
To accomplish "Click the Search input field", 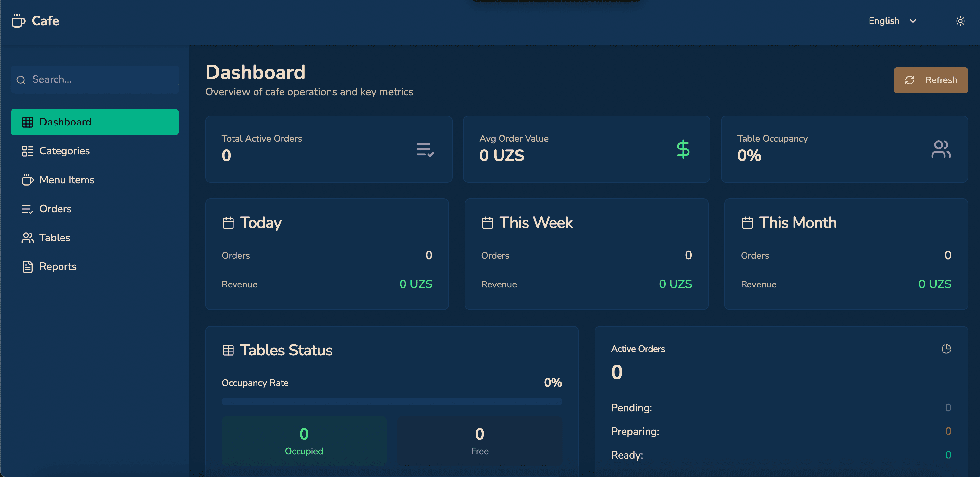I will (x=103, y=79).
